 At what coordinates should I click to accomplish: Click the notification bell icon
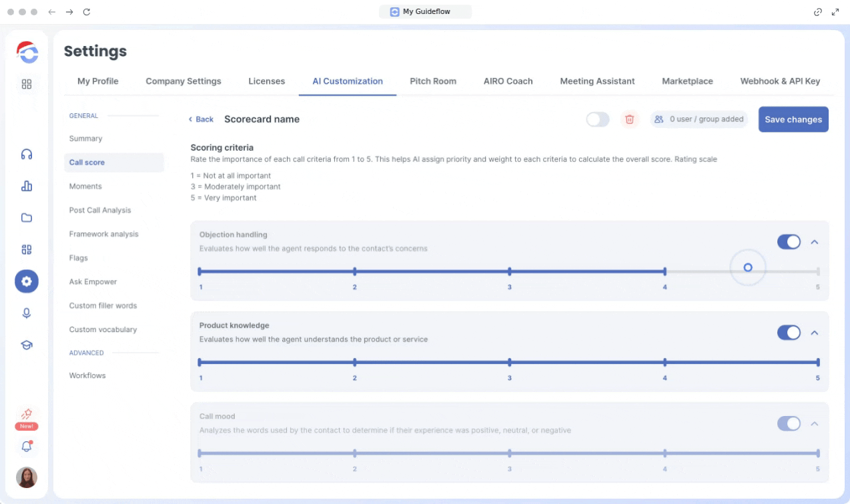pyautogui.click(x=27, y=447)
